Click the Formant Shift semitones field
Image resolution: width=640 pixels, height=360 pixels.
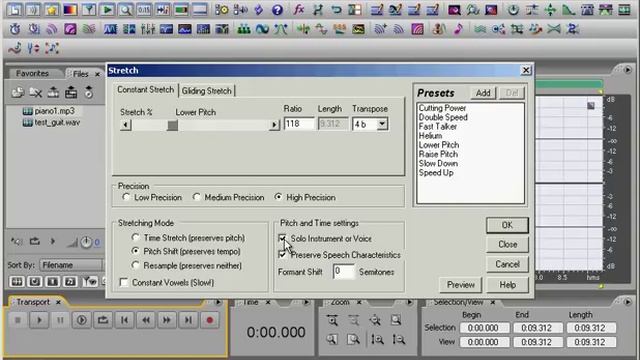(x=344, y=272)
